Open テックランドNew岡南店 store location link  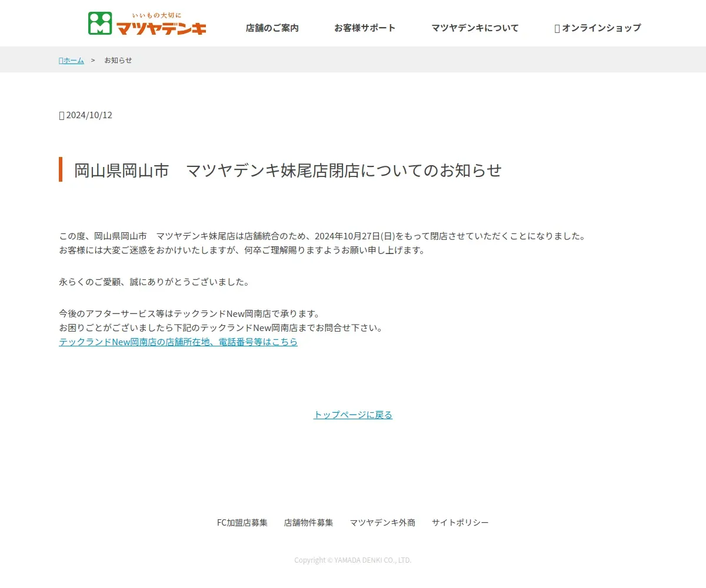[178, 342]
